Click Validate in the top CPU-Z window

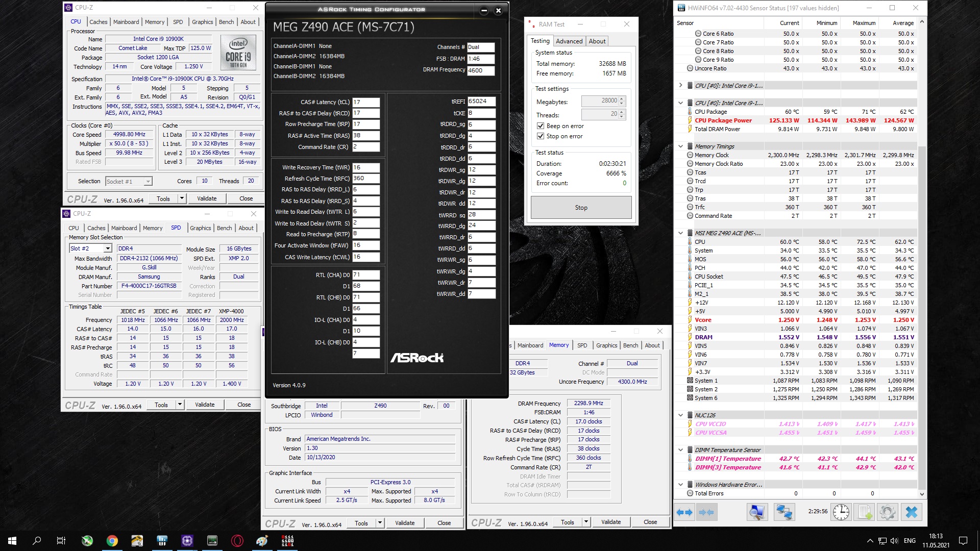click(207, 198)
